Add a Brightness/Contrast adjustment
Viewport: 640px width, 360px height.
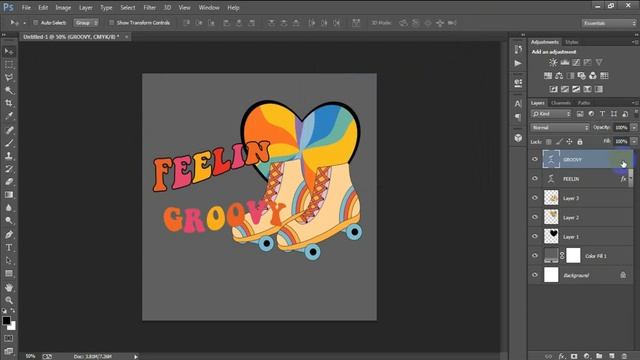tap(553, 62)
